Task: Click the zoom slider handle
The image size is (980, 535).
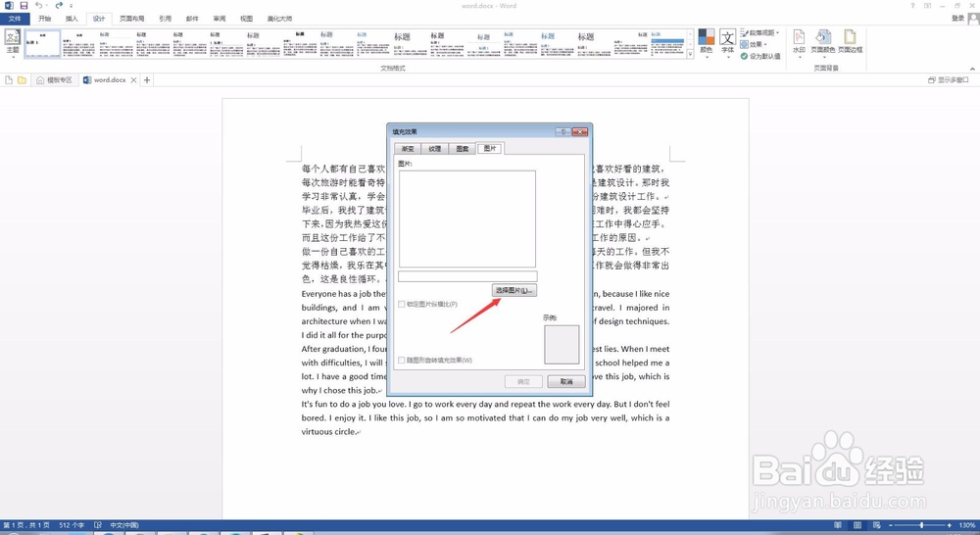Action: point(921,525)
